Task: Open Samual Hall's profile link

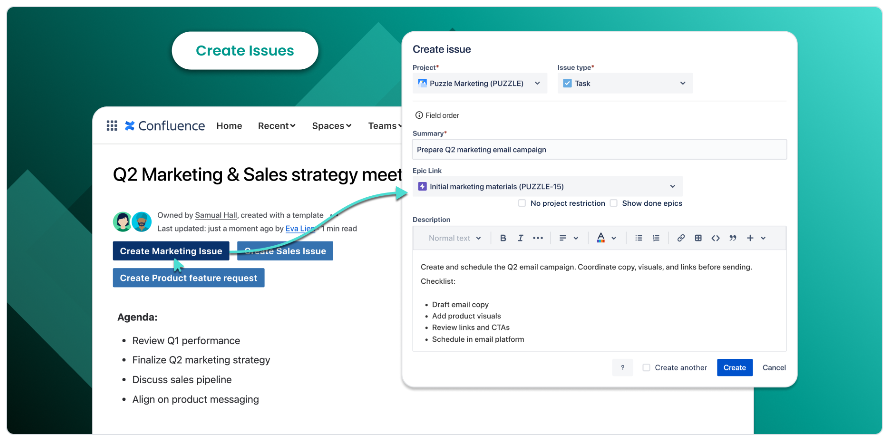Action: coord(217,215)
